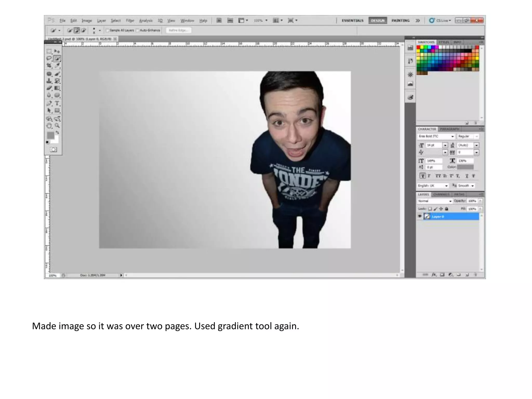Viewport: 532px width, 399px height.
Task: Select the 3D Object Rotate tool
Action: (49, 119)
